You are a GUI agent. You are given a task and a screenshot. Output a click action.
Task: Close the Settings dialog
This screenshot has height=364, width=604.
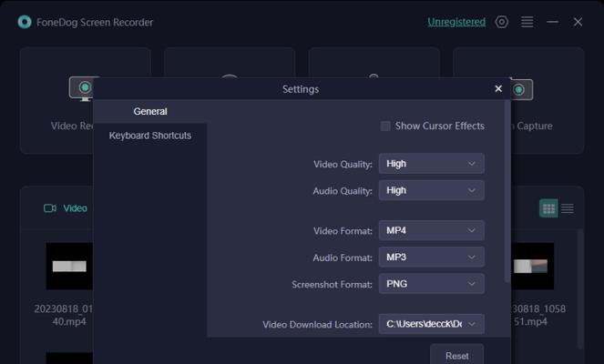pos(498,89)
